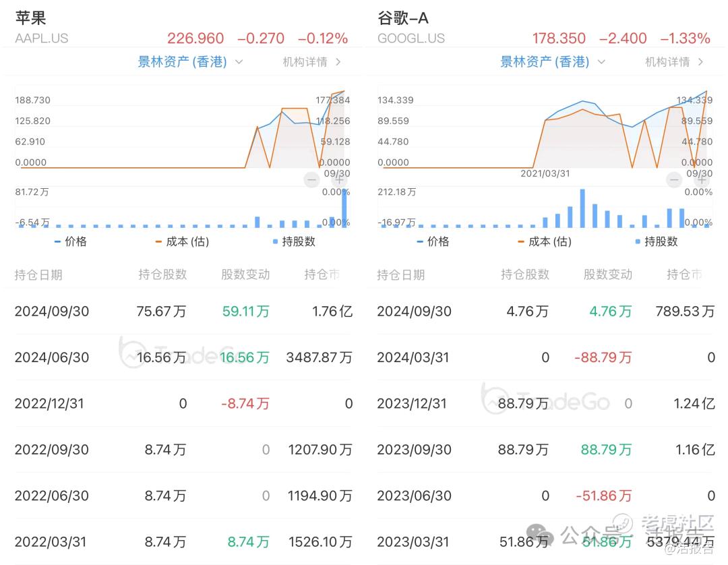Click Google percent change -1.33%
The image size is (728, 565).
pyautogui.click(x=686, y=38)
